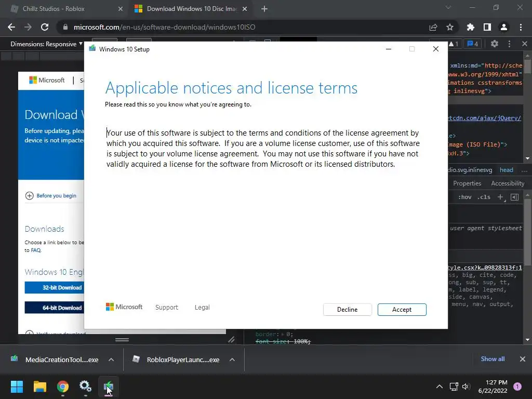The height and width of the screenshot is (399, 532).
Task: Open the FAQ link on the page
Action: click(36, 250)
